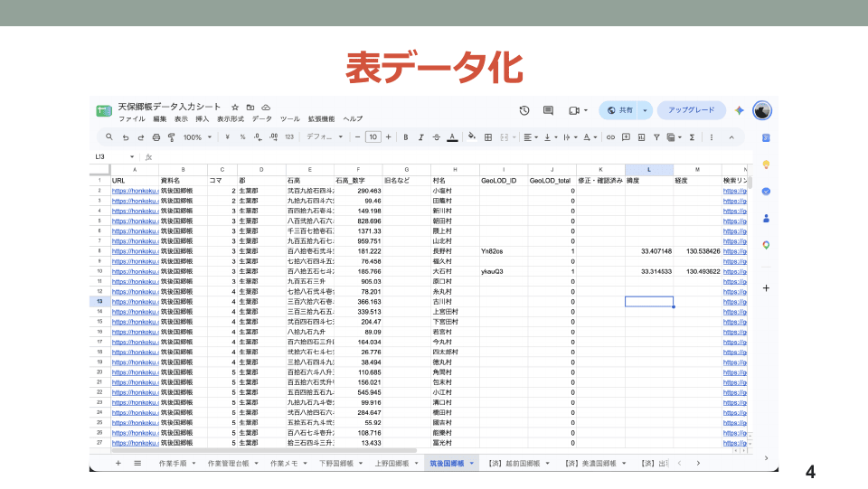Screen dimensions: 868x489
Task: Decrease the font size
Action: [x=358, y=137]
